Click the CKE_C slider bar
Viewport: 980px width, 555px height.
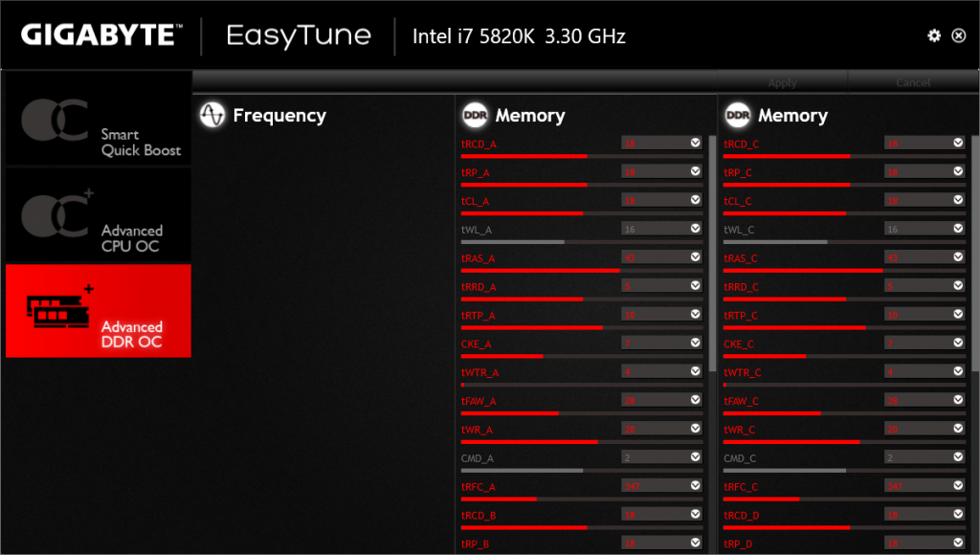pos(844,356)
